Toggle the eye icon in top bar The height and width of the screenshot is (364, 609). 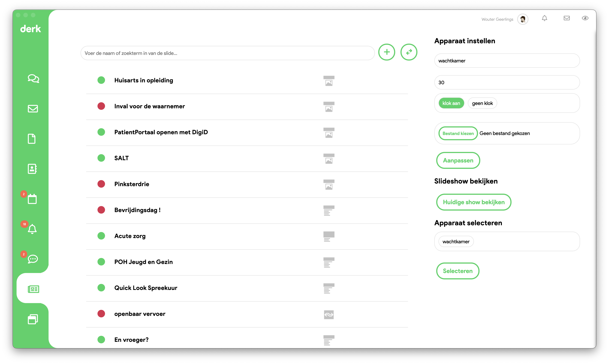[x=585, y=18]
